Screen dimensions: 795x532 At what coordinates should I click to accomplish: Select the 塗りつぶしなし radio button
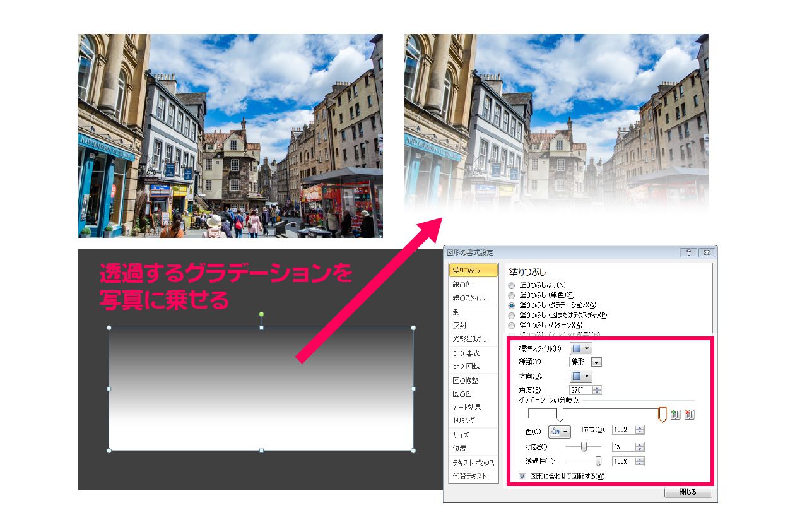(x=510, y=284)
